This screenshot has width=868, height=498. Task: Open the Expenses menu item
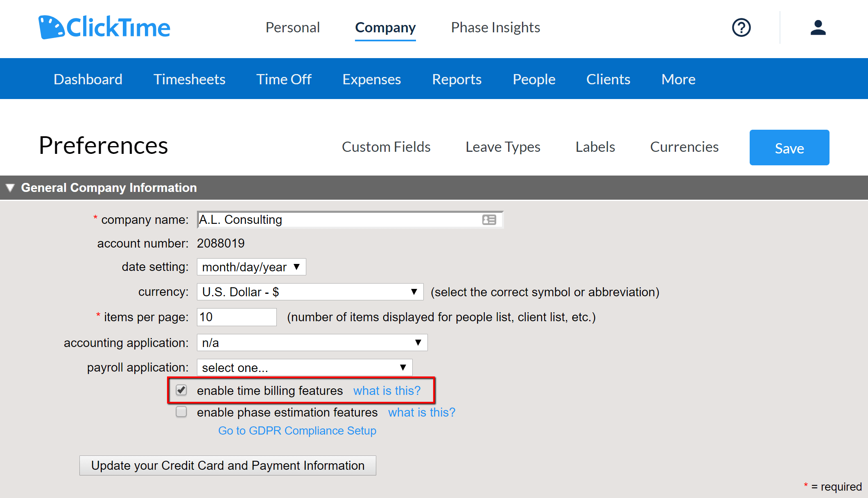coord(371,79)
